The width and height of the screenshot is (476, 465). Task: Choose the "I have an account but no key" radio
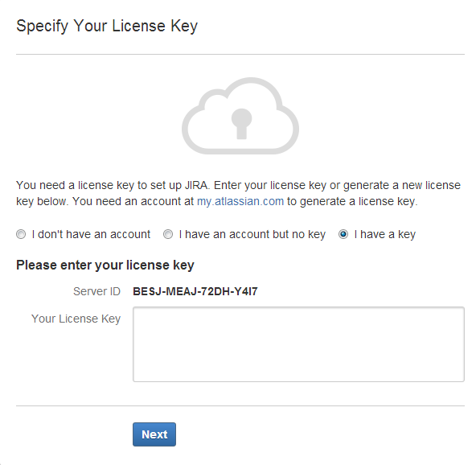[x=168, y=234]
